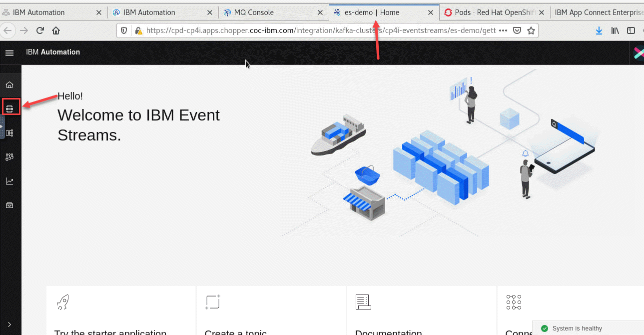Open the Monitoring chart icon in sidebar
The height and width of the screenshot is (335, 644).
tap(9, 181)
